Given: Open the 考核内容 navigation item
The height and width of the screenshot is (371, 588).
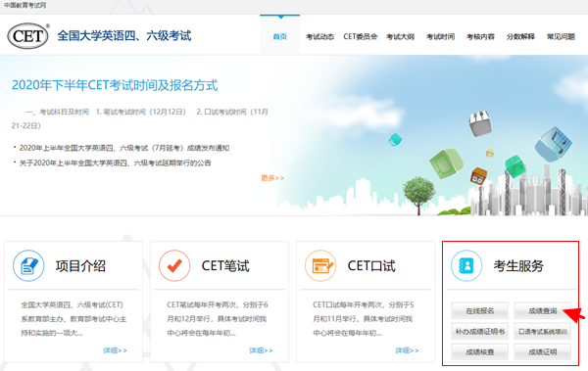Looking at the screenshot, I should (x=480, y=36).
